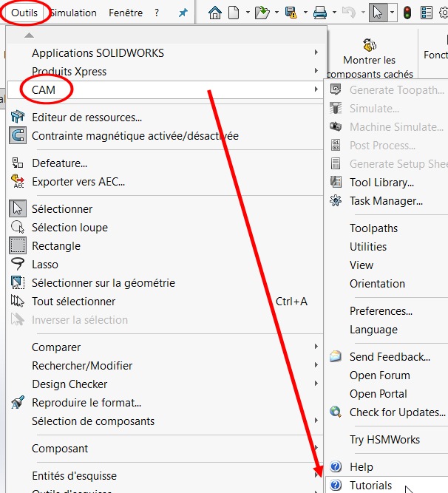The width and height of the screenshot is (448, 493).
Task: Open the file properties list icon
Action: [x=427, y=13]
